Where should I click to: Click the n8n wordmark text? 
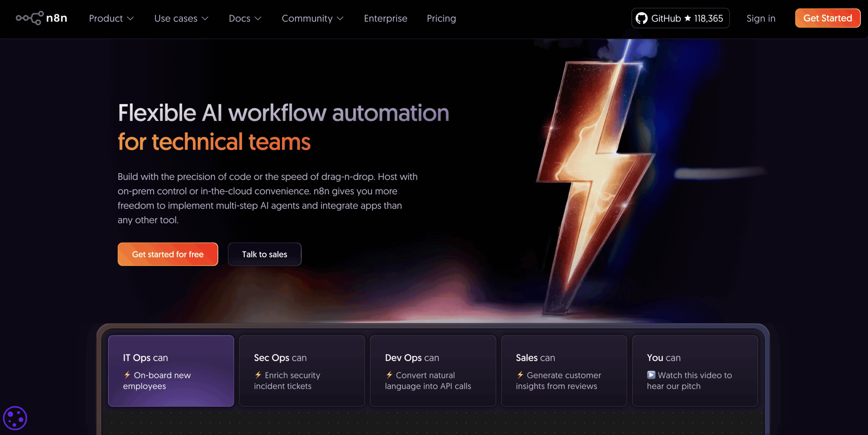pyautogui.click(x=57, y=18)
